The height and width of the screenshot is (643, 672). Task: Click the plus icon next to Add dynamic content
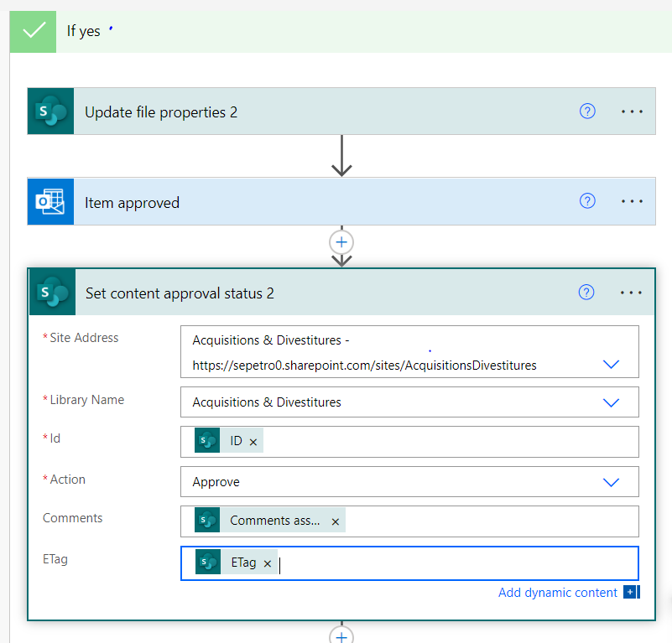[631, 592]
